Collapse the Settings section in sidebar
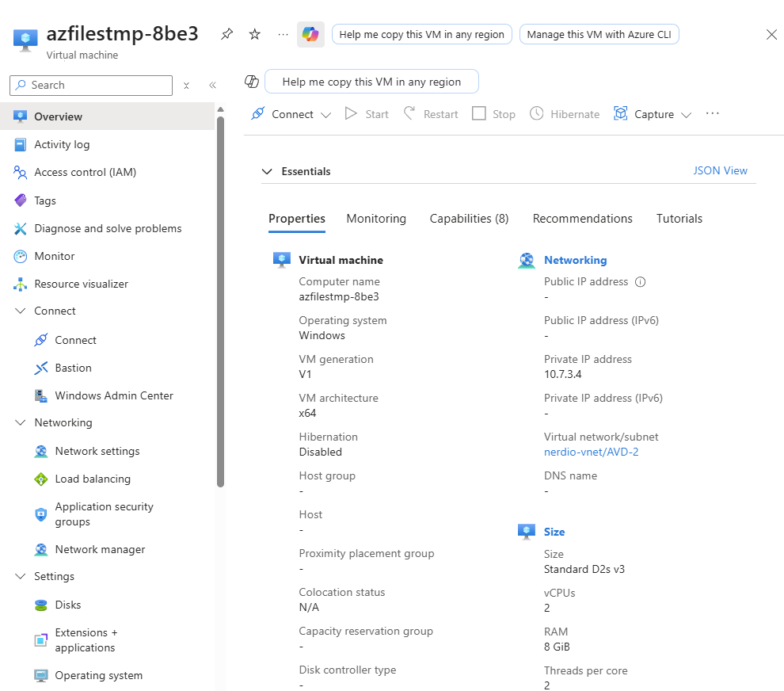784x691 pixels. pyautogui.click(x=21, y=576)
